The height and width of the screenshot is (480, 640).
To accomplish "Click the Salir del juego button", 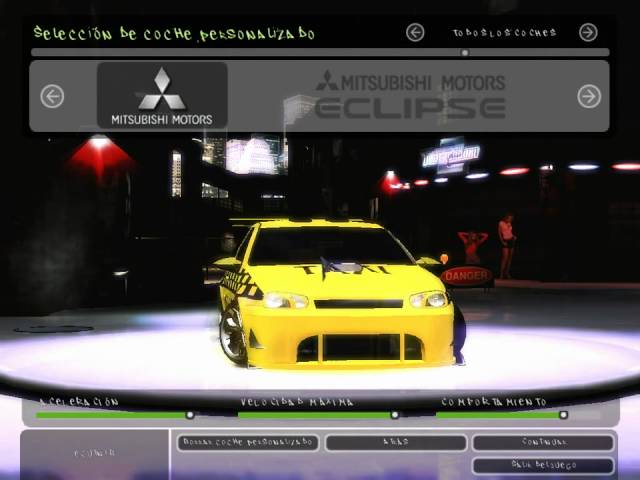I will click(x=543, y=465).
